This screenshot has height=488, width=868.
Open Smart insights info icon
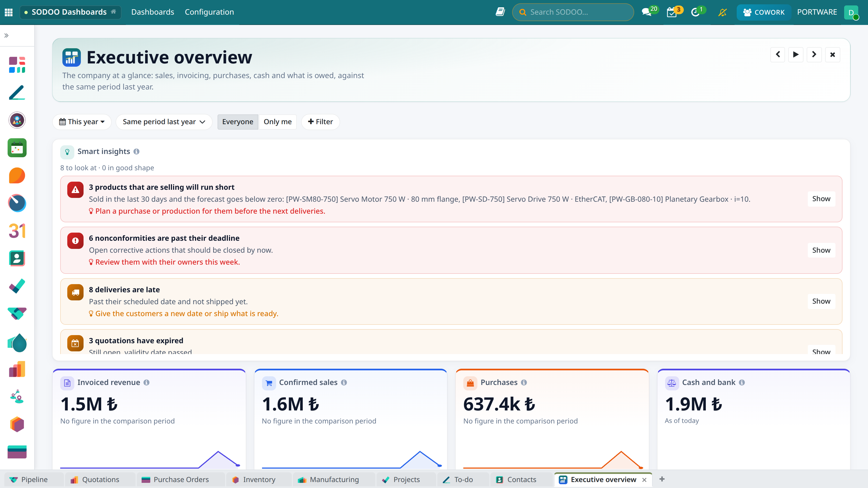(x=136, y=152)
